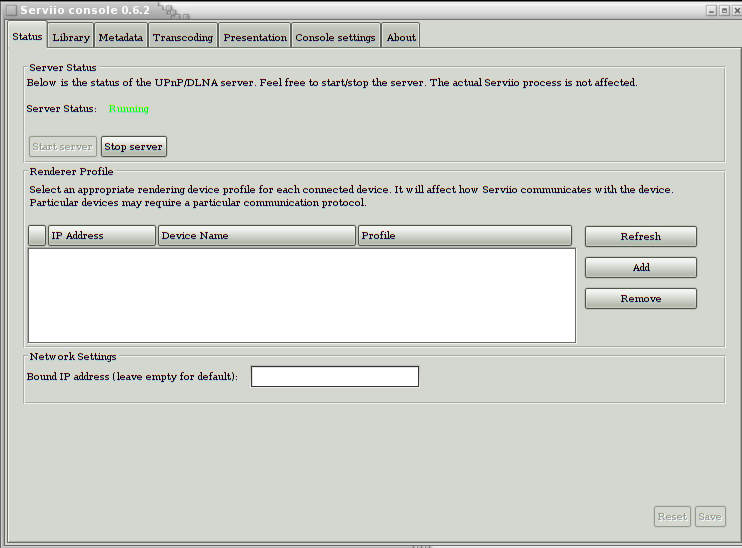
Task: Click the Network Settings group title
Action: [x=73, y=356]
